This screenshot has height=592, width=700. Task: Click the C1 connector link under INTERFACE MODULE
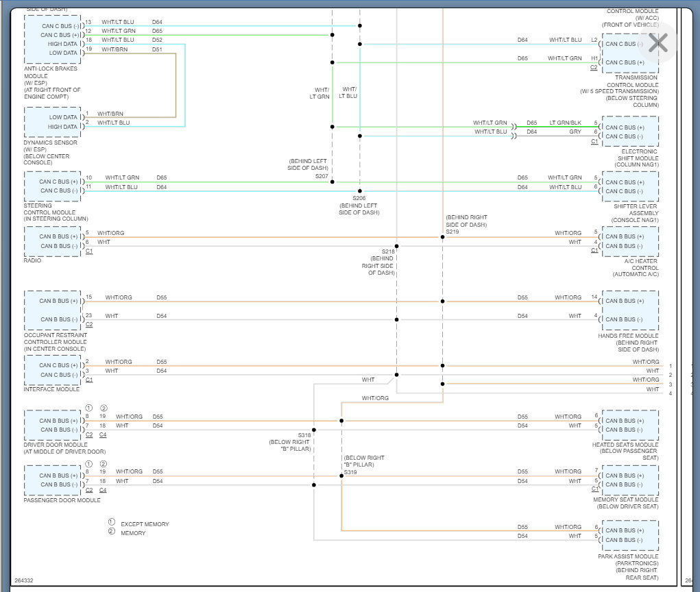tap(89, 380)
